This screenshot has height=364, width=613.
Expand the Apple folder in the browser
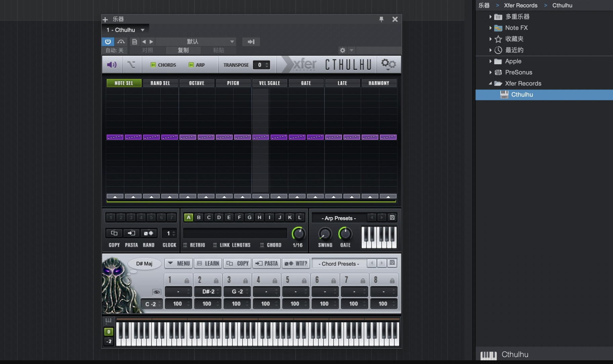(491, 61)
